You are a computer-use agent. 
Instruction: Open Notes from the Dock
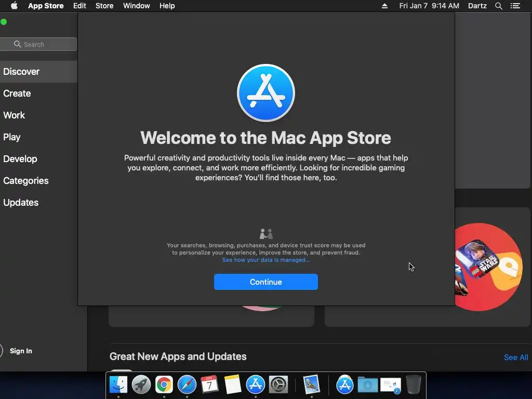click(x=232, y=385)
